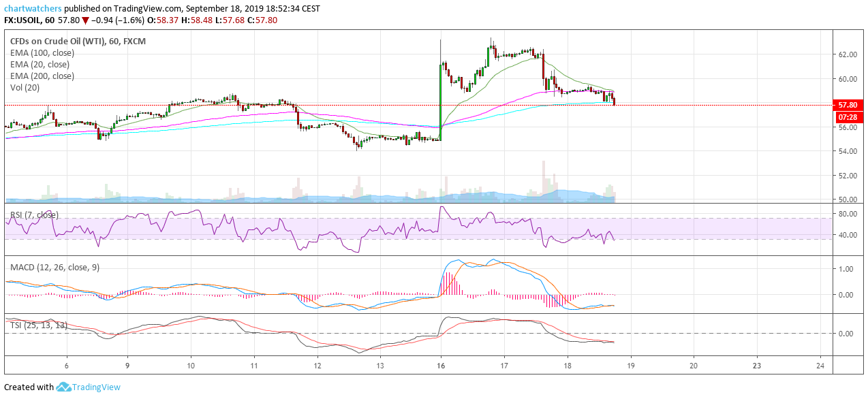
Task: Click the 60.00 price axis label
Action: click(x=848, y=79)
